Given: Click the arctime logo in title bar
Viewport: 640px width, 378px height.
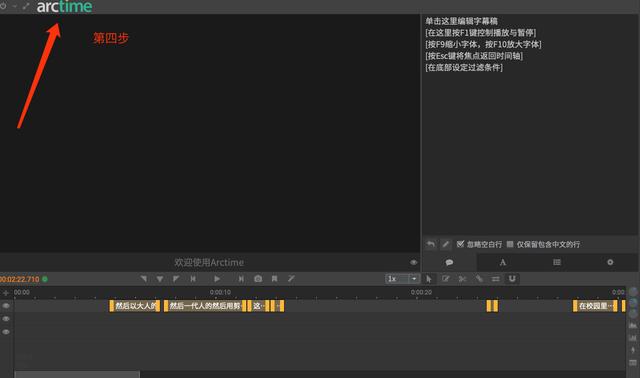Looking at the screenshot, I should point(64,7).
